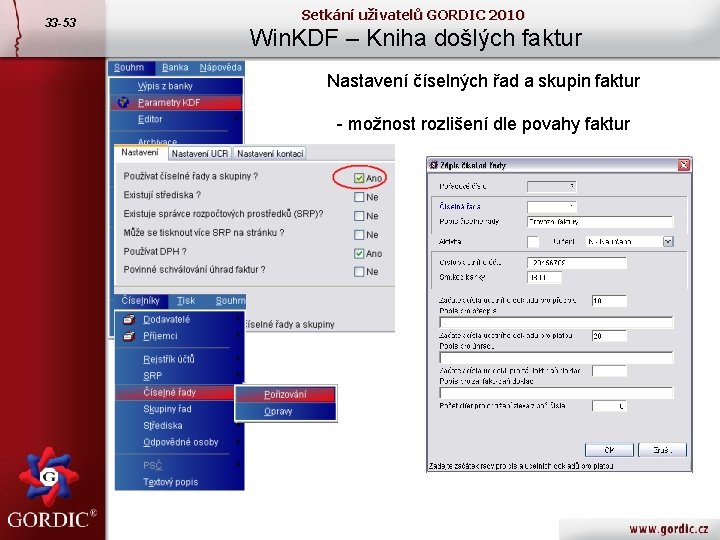The width and height of the screenshot is (720, 540).
Task: Click the cancel button next to OK
Action: pos(662,450)
